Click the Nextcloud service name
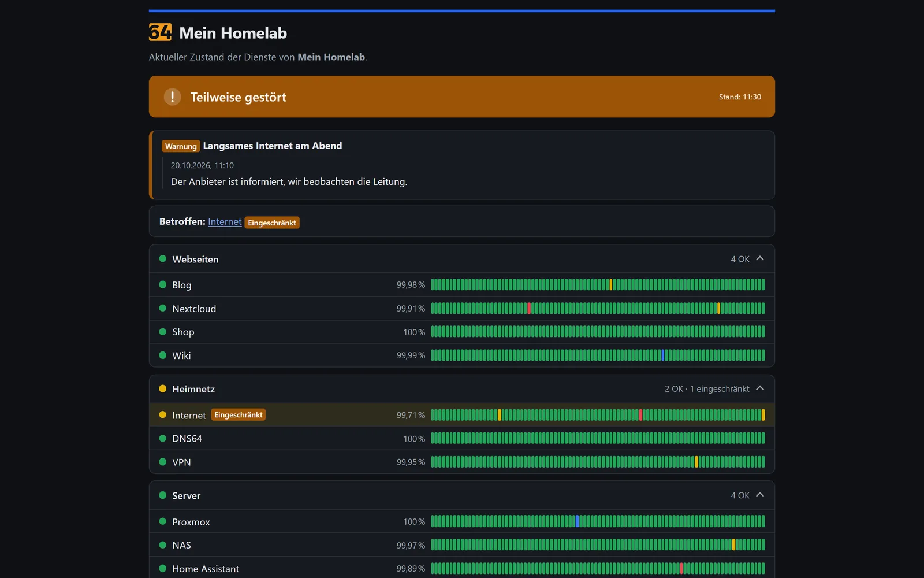Image resolution: width=924 pixels, height=578 pixels. [x=194, y=309]
